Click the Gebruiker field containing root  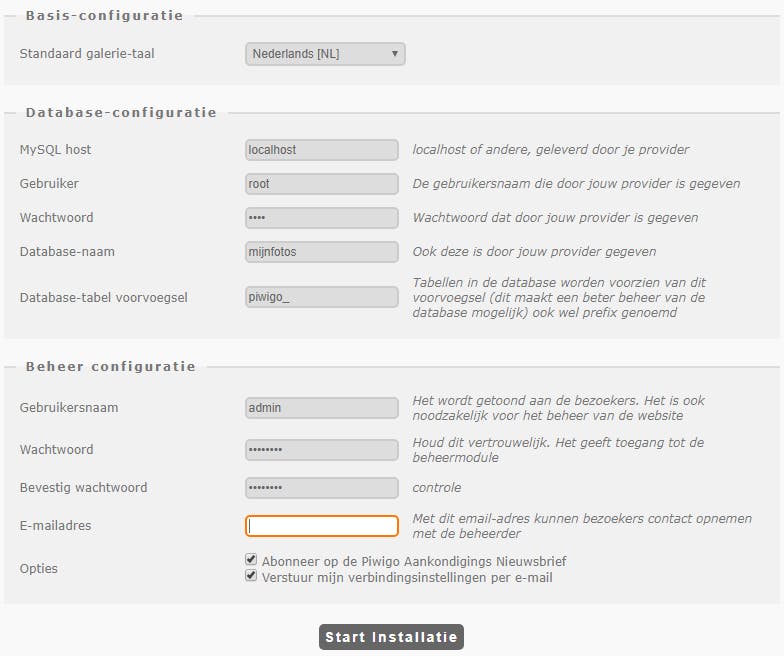click(x=322, y=184)
